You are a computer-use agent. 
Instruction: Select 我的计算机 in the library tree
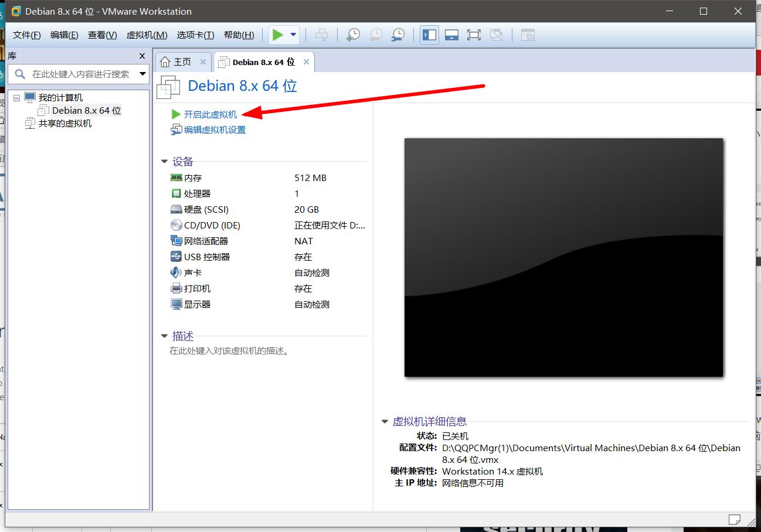[60, 98]
